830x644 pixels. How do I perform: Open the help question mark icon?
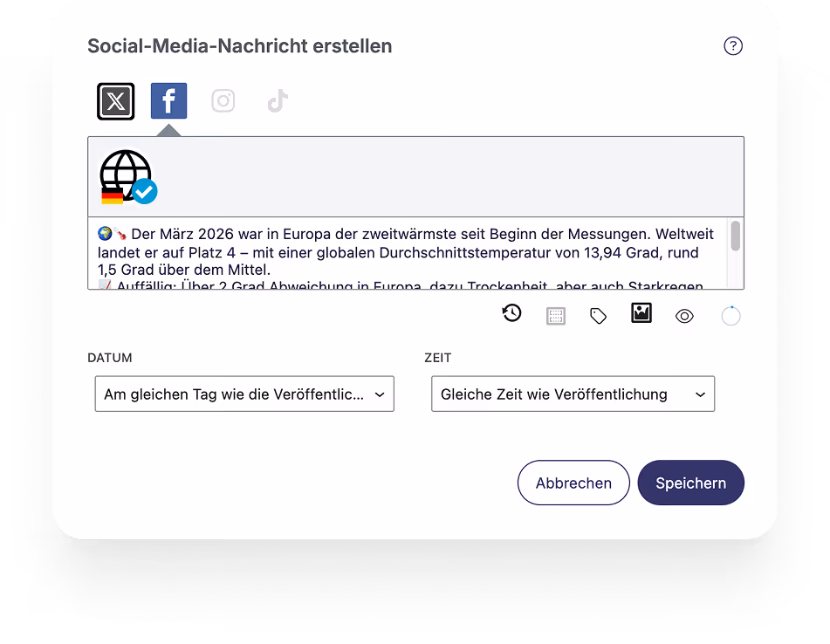[x=733, y=46]
